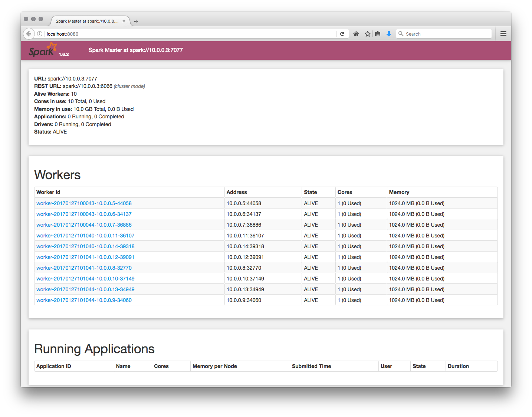Screen dimensions: 532x417
Task: Open worker-20170127101041-10.0.0.8-32770 link
Action: 84,268
